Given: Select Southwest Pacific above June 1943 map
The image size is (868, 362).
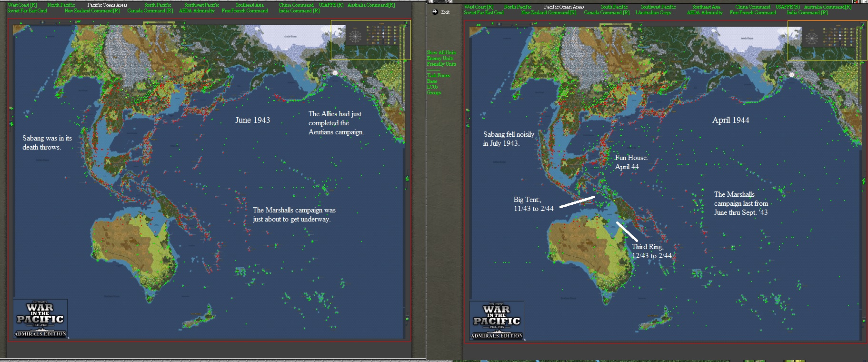Looking at the screenshot, I should (202, 5).
